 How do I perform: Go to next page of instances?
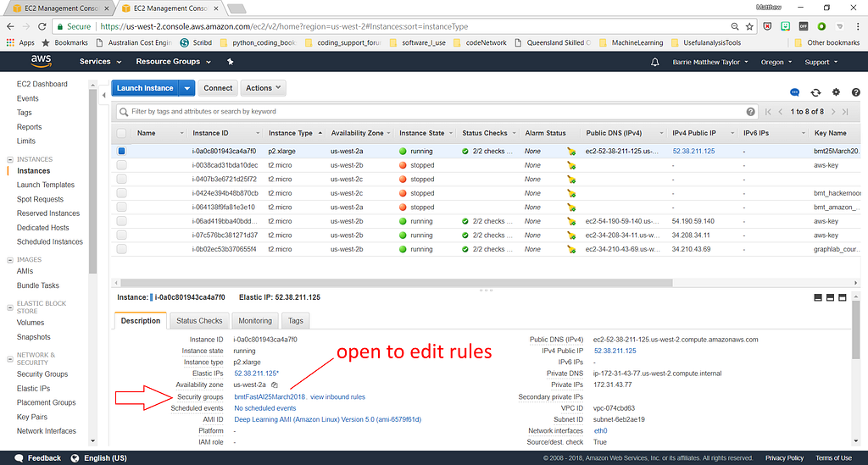point(833,112)
